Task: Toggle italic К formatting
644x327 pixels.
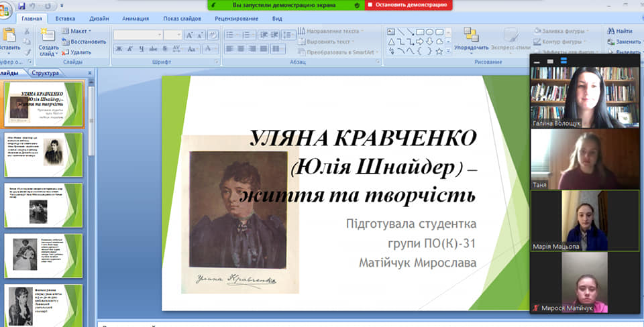Action: tap(129, 49)
